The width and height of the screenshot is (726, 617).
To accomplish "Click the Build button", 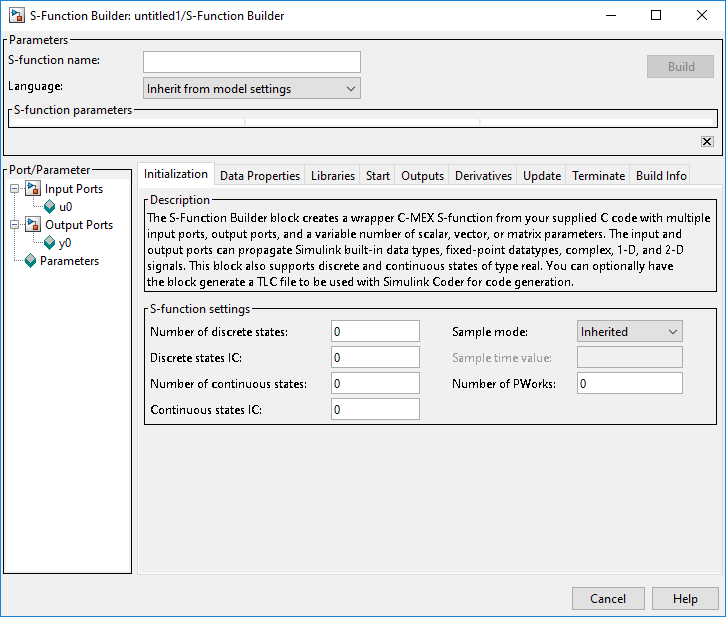I will (x=681, y=67).
